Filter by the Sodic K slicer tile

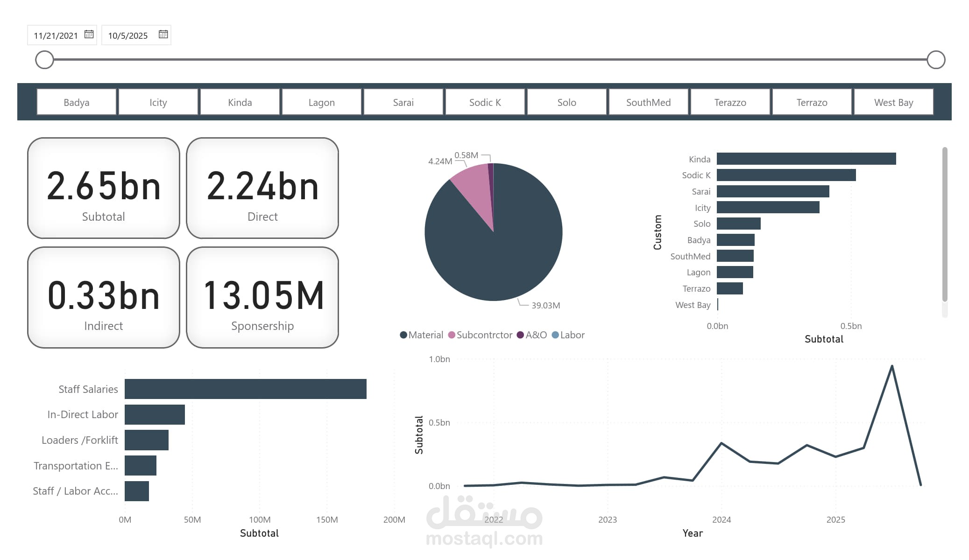(x=485, y=102)
